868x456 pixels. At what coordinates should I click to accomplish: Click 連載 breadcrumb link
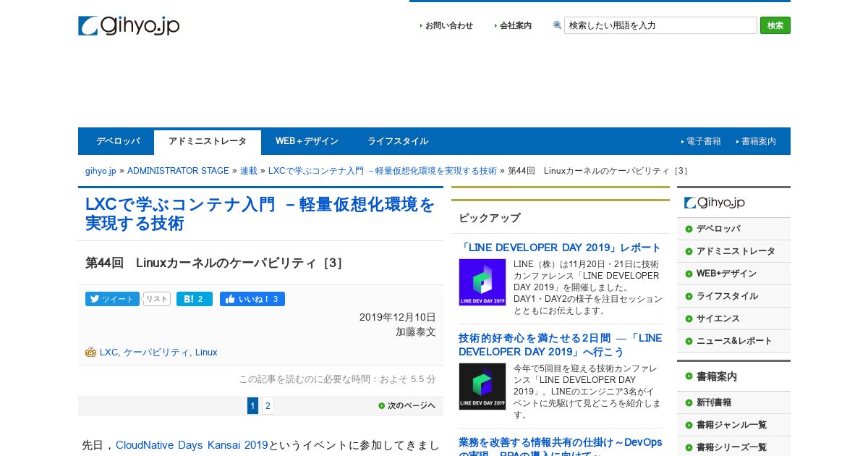point(249,171)
